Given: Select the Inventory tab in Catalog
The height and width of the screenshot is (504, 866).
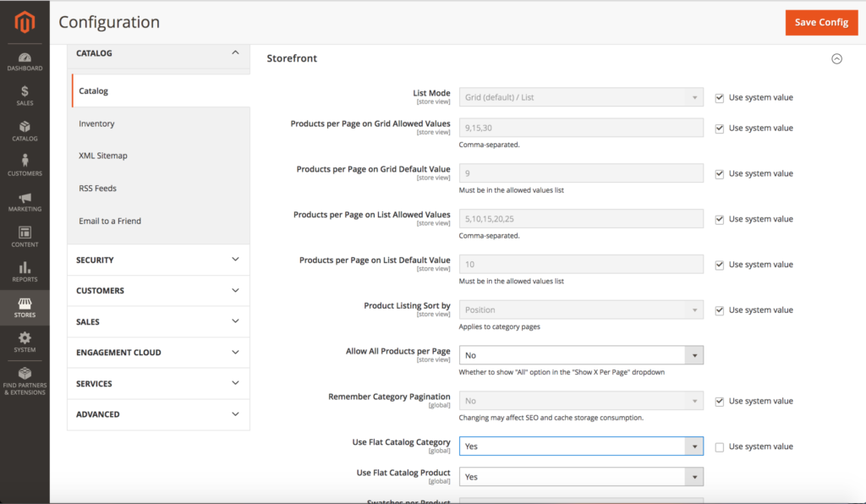Looking at the screenshot, I should click(96, 123).
